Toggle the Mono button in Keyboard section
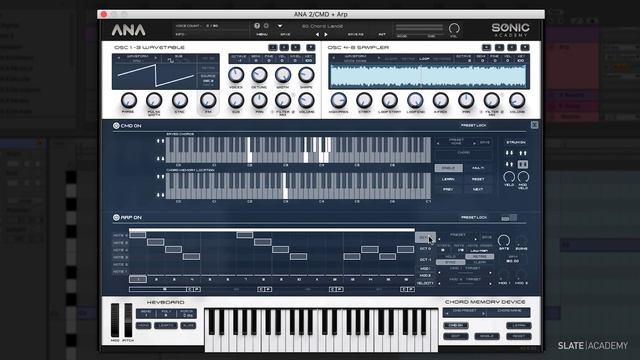Screen dimensions: 640x360 coord(144,325)
